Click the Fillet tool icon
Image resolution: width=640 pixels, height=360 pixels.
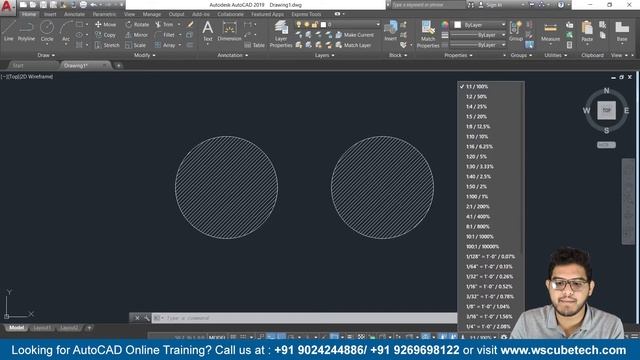(x=158, y=35)
